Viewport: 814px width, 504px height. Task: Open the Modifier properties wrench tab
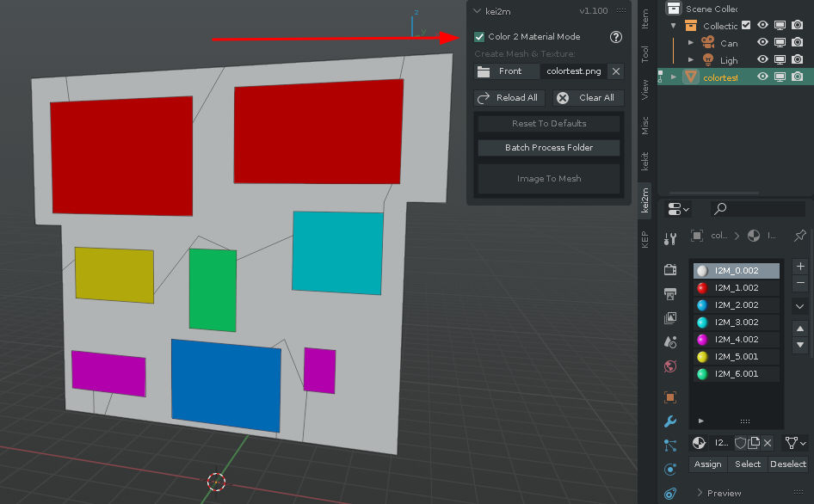(x=670, y=421)
